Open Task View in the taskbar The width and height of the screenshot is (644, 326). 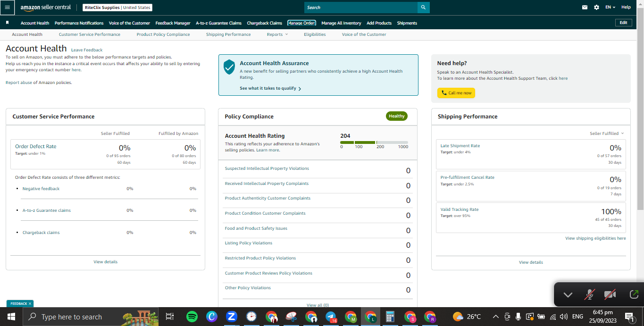click(x=170, y=317)
